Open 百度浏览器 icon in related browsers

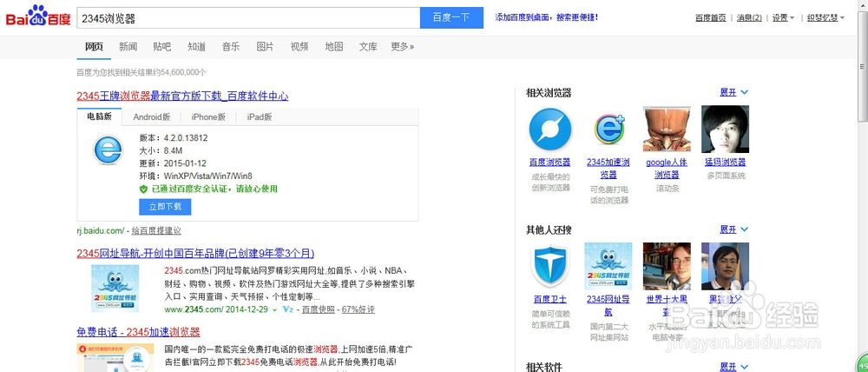549,130
